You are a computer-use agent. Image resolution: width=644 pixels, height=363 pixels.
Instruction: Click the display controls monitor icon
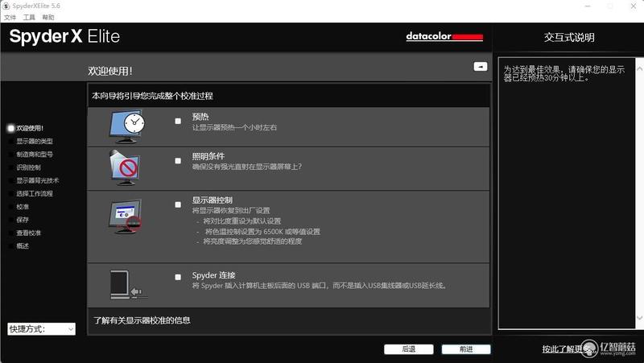tap(126, 217)
